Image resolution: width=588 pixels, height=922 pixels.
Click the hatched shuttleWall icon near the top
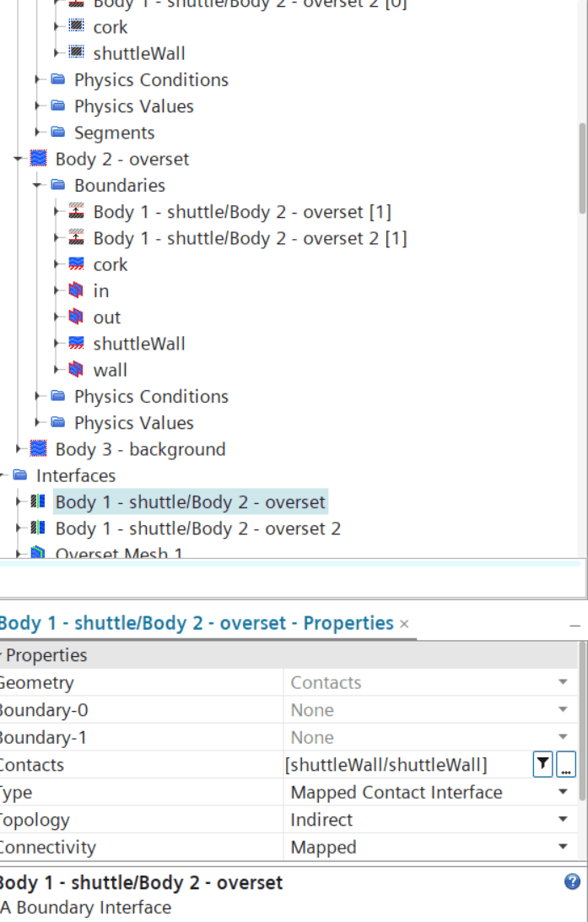tap(77, 53)
